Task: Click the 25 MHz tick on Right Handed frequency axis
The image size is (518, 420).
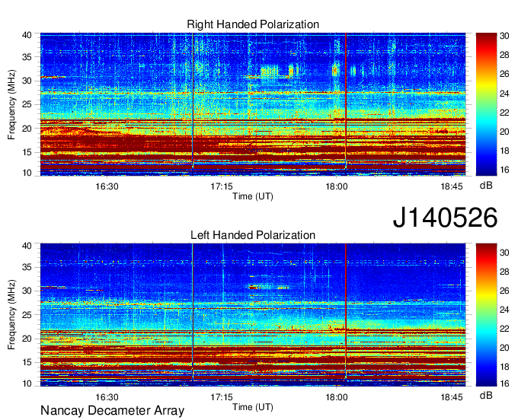Action: (x=27, y=105)
